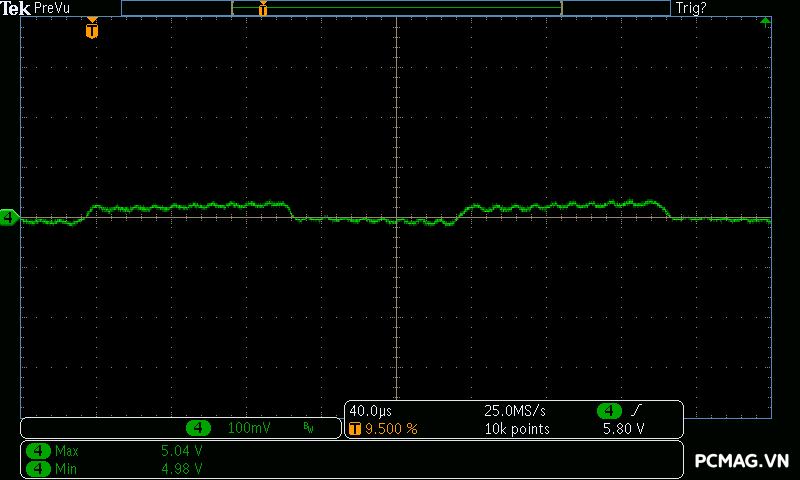Click the 10k points record length

[x=517, y=429]
